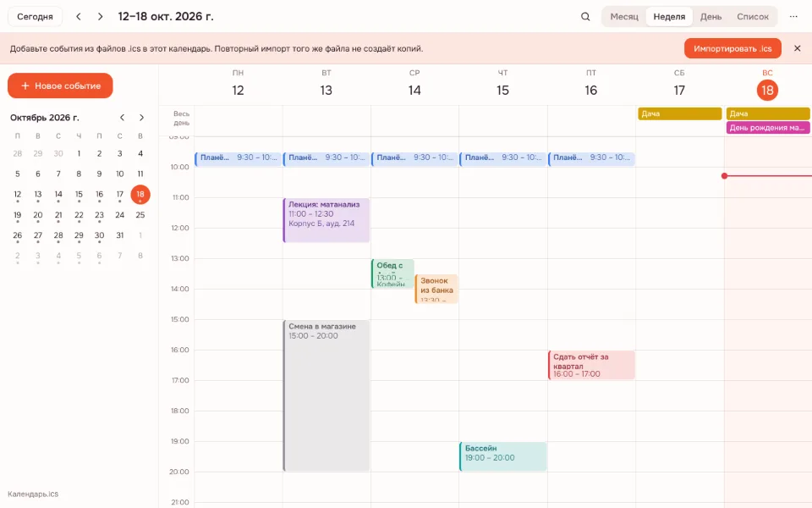
Task: Switch to the Неделя view
Action: click(669, 17)
